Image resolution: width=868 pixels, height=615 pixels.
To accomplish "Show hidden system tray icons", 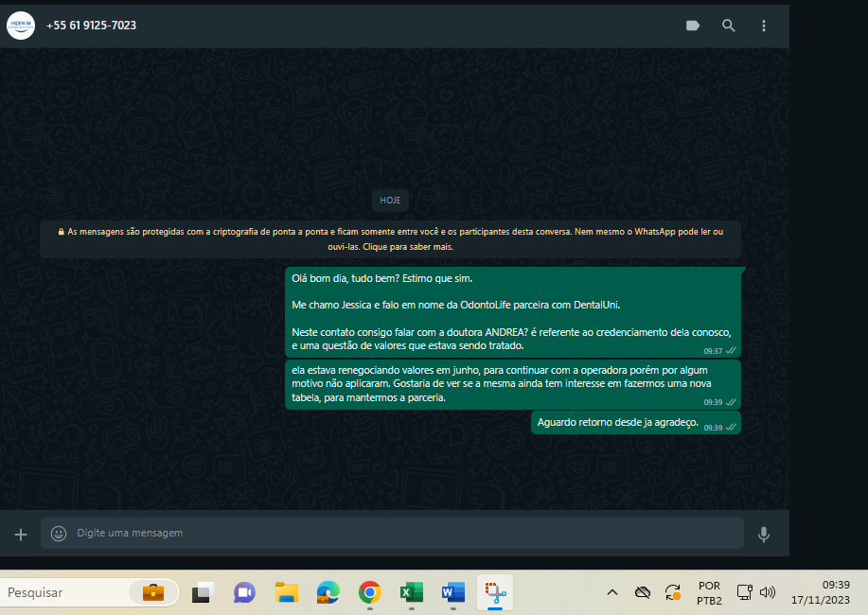I will (612, 592).
